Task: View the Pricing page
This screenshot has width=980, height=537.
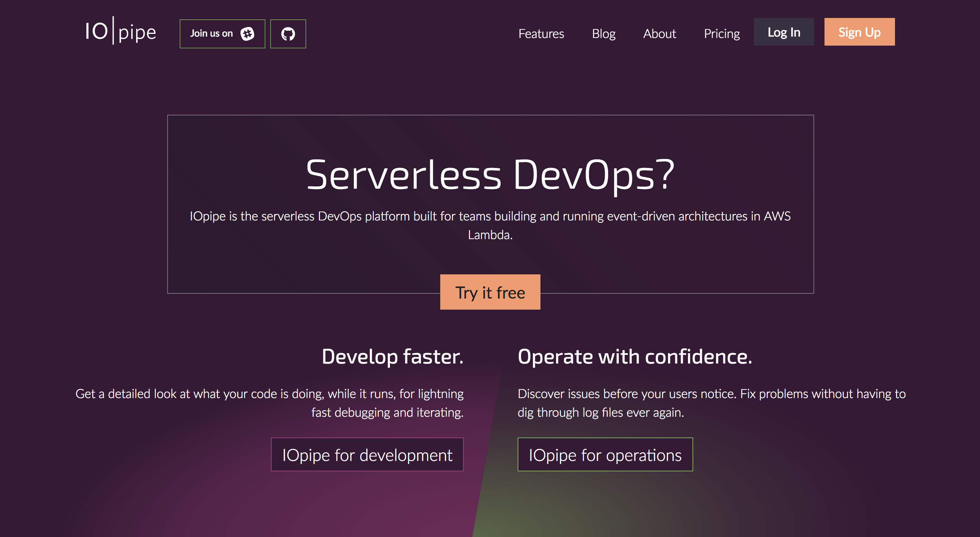Action: tap(722, 34)
